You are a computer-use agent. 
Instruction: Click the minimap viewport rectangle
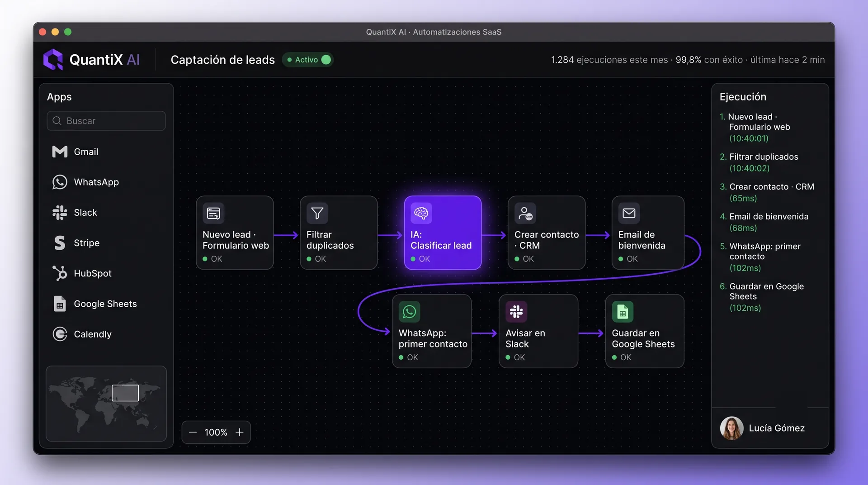click(x=125, y=393)
